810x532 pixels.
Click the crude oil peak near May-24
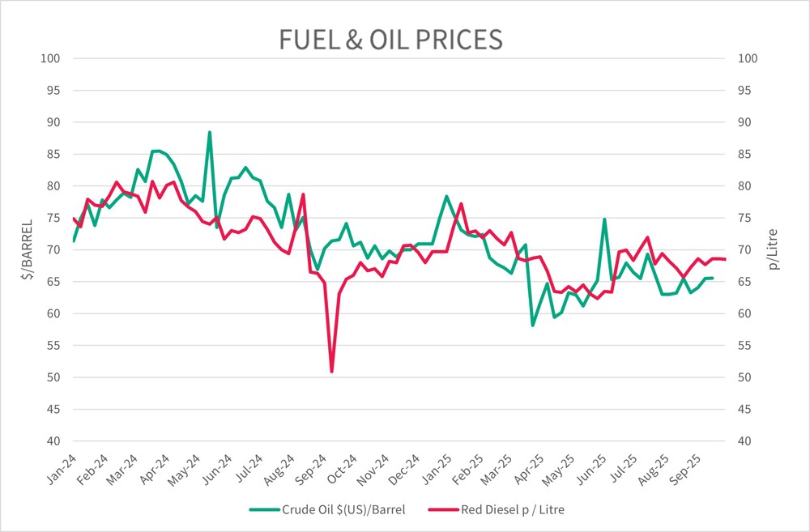coord(210,132)
